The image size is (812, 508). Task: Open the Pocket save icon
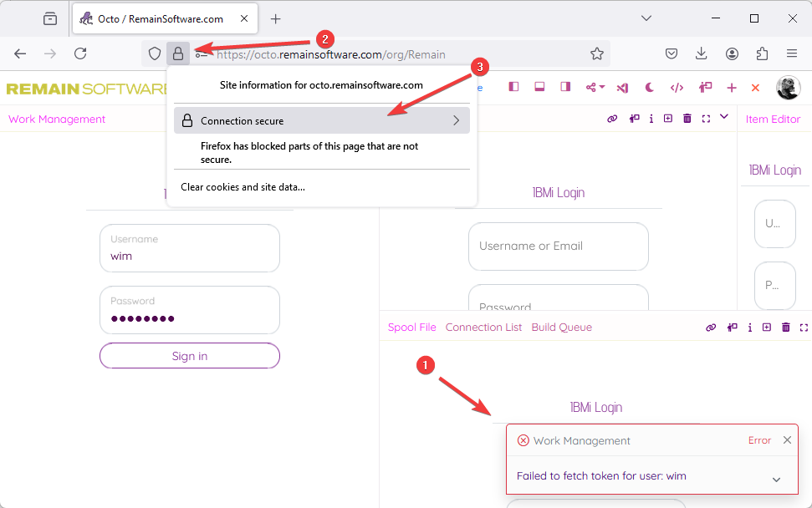click(672, 53)
